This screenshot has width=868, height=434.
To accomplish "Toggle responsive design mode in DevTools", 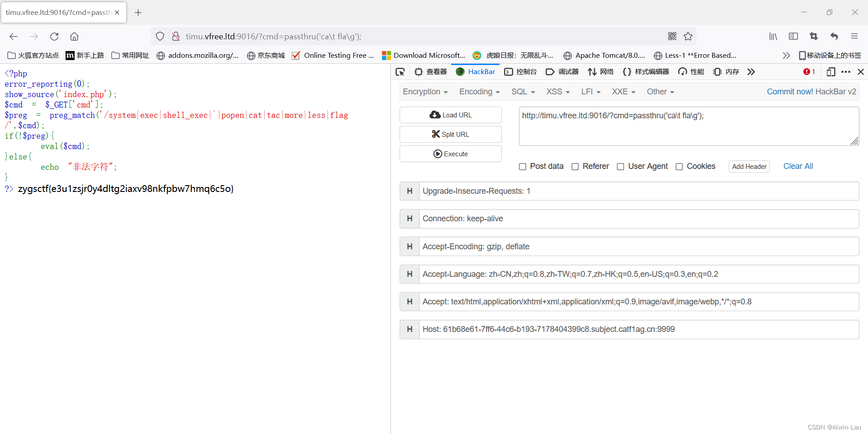I will tap(831, 72).
